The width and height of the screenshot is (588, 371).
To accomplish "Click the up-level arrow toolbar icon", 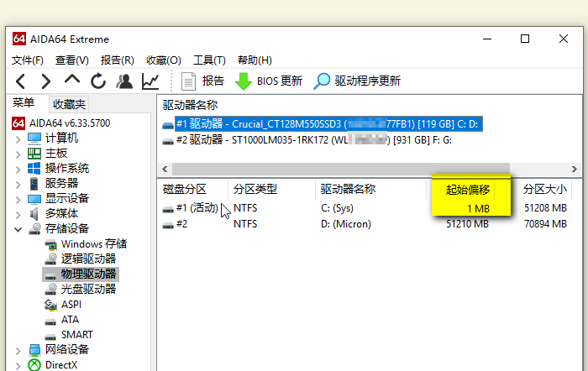I will pos(72,80).
